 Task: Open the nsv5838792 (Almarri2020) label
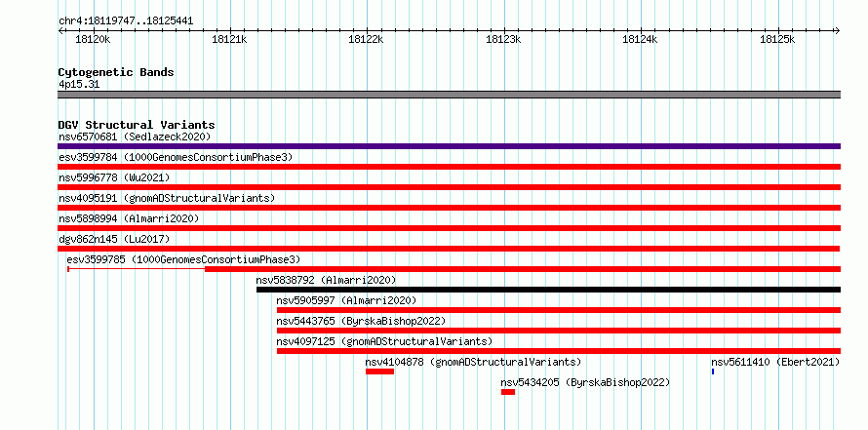tap(326, 280)
